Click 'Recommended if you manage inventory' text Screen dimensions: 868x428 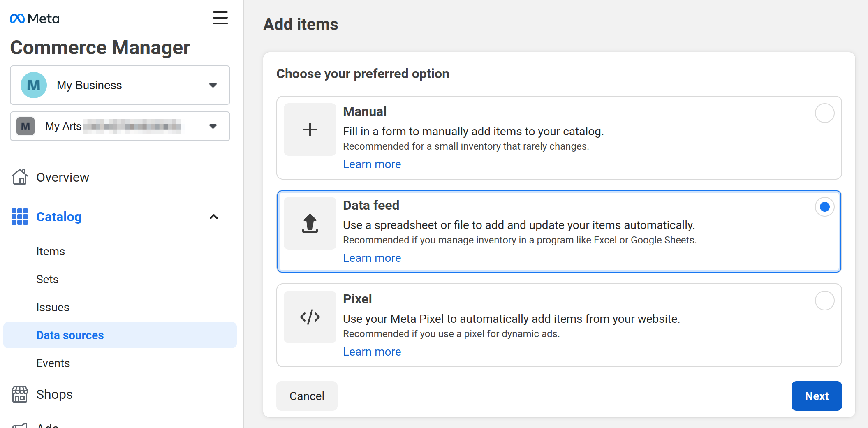[x=520, y=240]
